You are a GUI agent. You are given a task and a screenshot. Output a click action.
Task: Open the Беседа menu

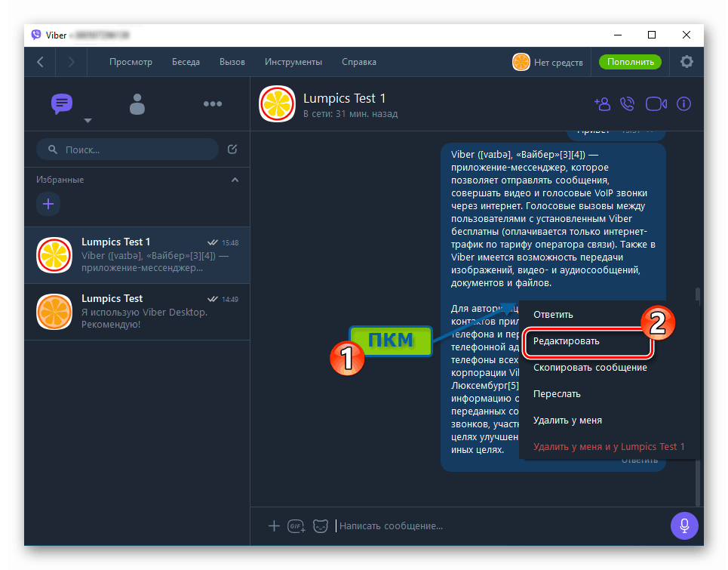pos(186,62)
